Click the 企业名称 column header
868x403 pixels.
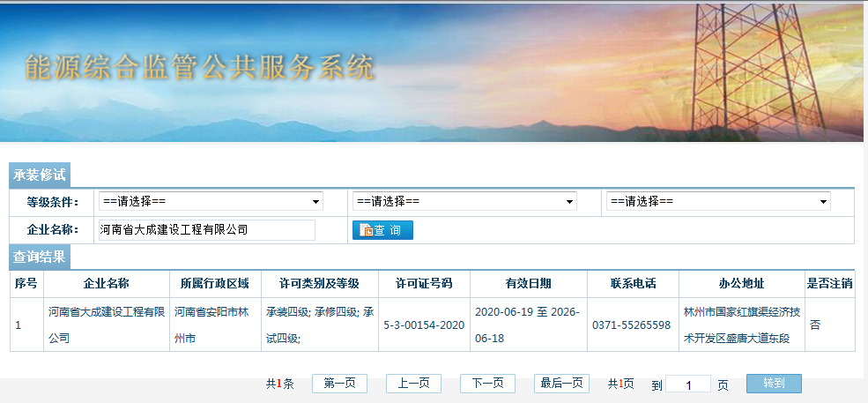(x=106, y=284)
